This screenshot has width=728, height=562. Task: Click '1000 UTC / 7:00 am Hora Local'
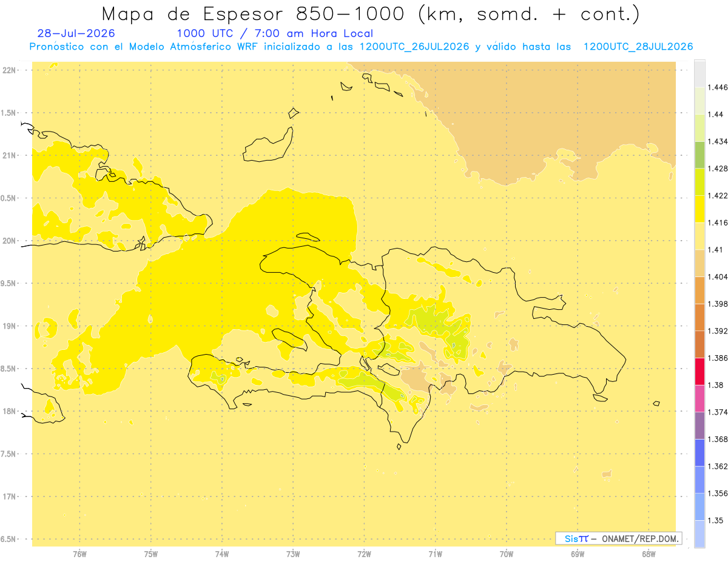click(x=275, y=34)
